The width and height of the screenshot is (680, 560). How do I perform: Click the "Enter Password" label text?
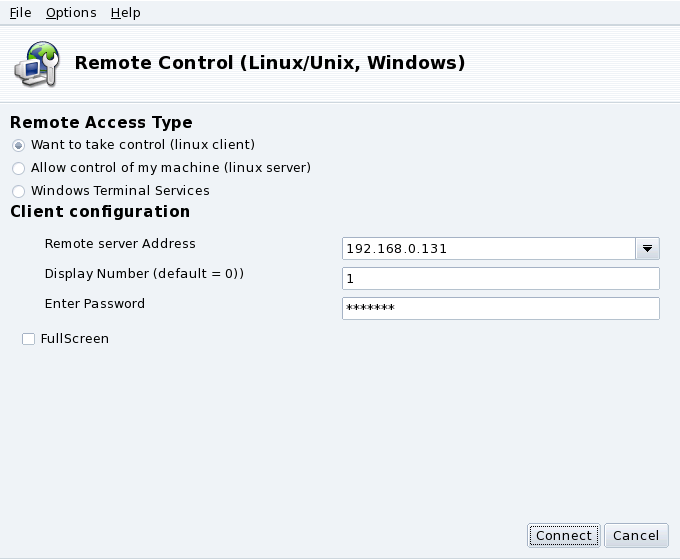[95, 303]
